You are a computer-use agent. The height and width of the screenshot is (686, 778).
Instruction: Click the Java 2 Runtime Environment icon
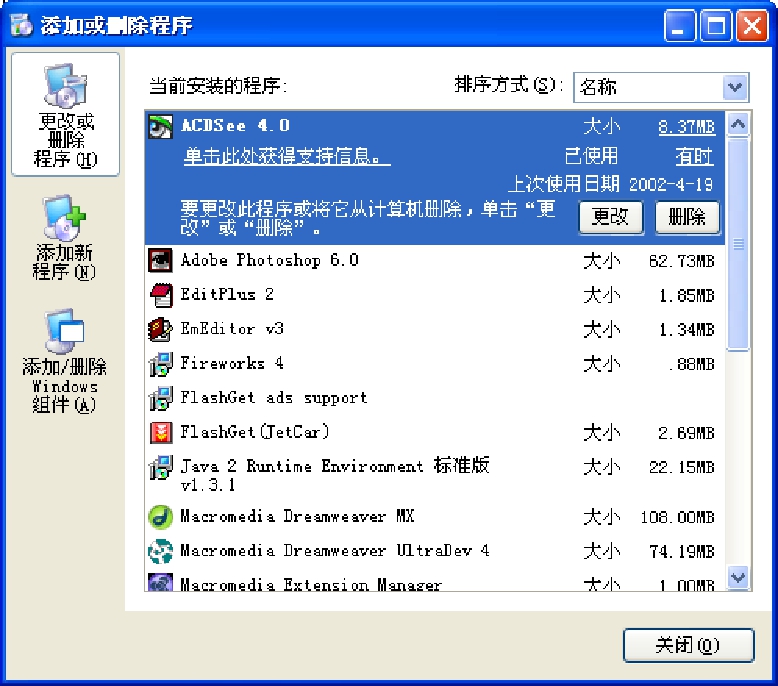tap(161, 467)
